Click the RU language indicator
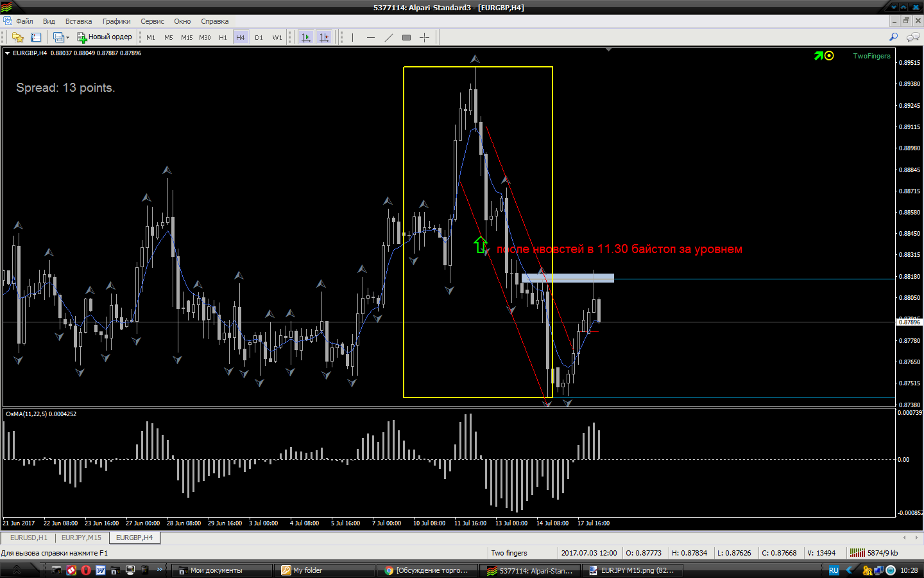 834,570
